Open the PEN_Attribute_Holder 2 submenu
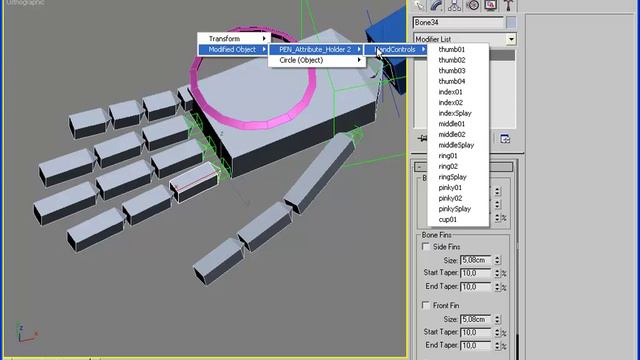This screenshot has width=640, height=360. (317, 49)
